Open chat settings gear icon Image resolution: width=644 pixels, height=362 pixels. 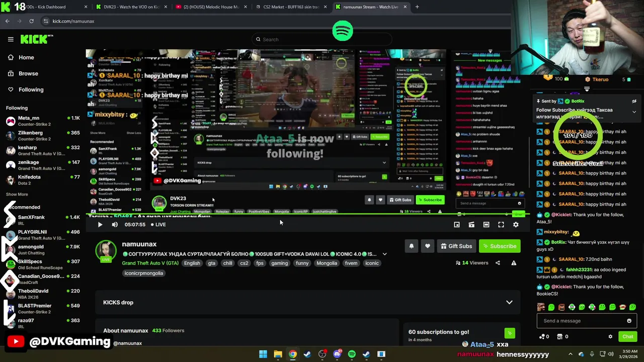click(610, 336)
